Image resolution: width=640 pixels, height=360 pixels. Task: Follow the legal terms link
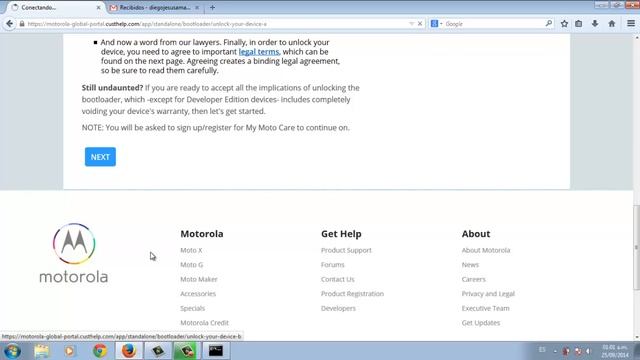pos(259,52)
